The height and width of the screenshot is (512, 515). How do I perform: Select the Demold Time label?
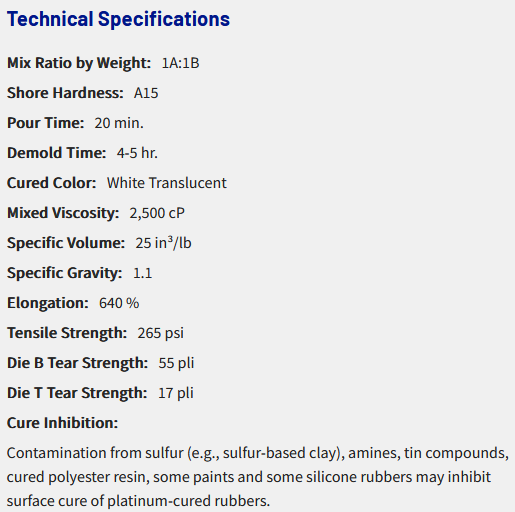tap(57, 153)
